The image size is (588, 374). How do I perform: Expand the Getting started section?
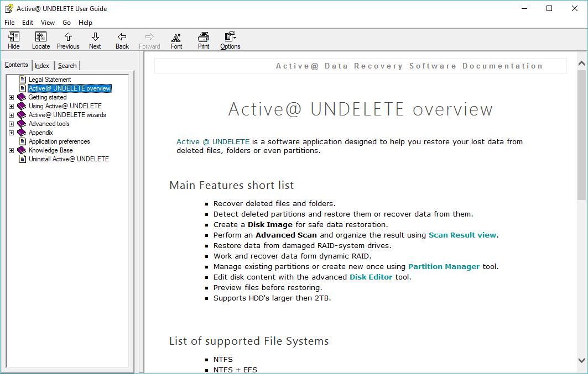(12, 97)
